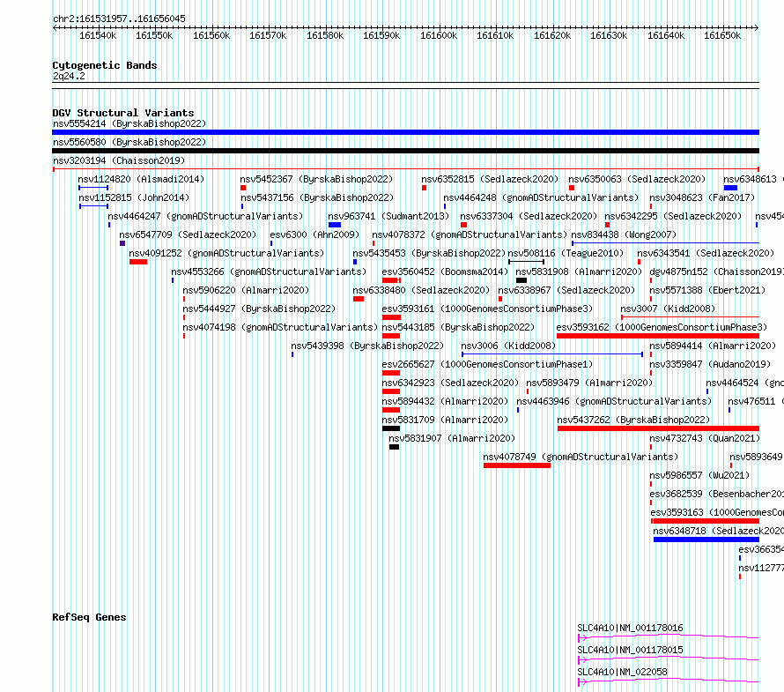Click nsv3007 (Kidd2008) label

pyautogui.click(x=668, y=309)
